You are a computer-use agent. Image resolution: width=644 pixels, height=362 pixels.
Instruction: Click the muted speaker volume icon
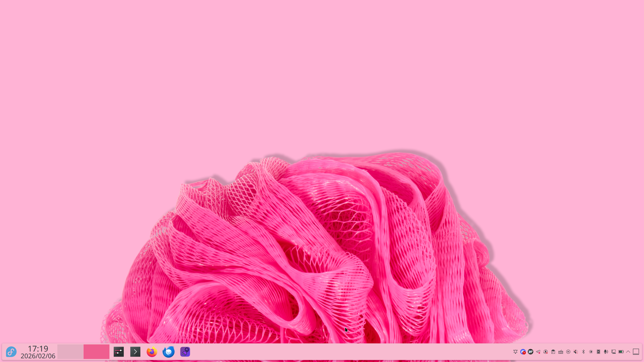(576, 352)
